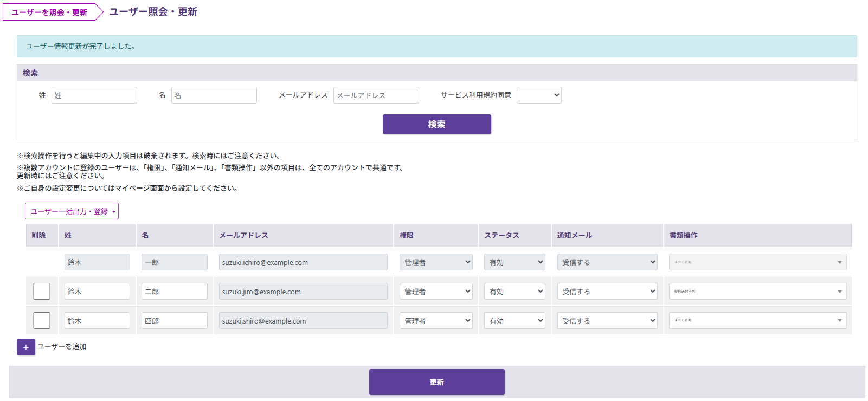Open サービス利用規約同意 dropdown
868x401 pixels.
click(x=539, y=95)
